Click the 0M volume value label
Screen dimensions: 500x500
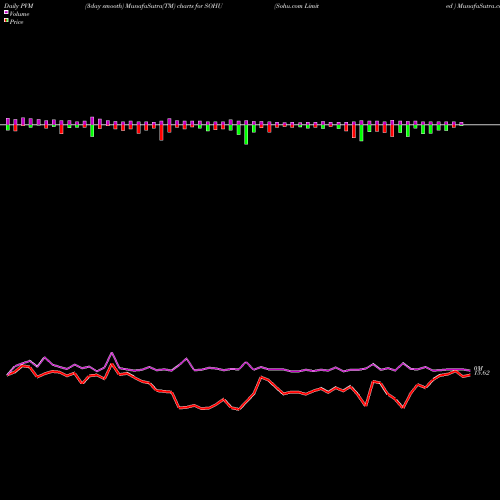click(x=478, y=368)
